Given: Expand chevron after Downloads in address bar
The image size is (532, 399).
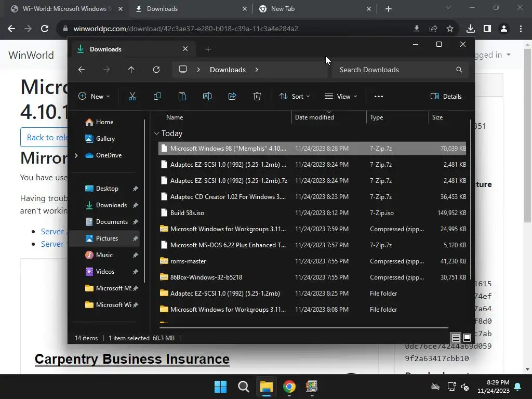Looking at the screenshot, I should (257, 70).
